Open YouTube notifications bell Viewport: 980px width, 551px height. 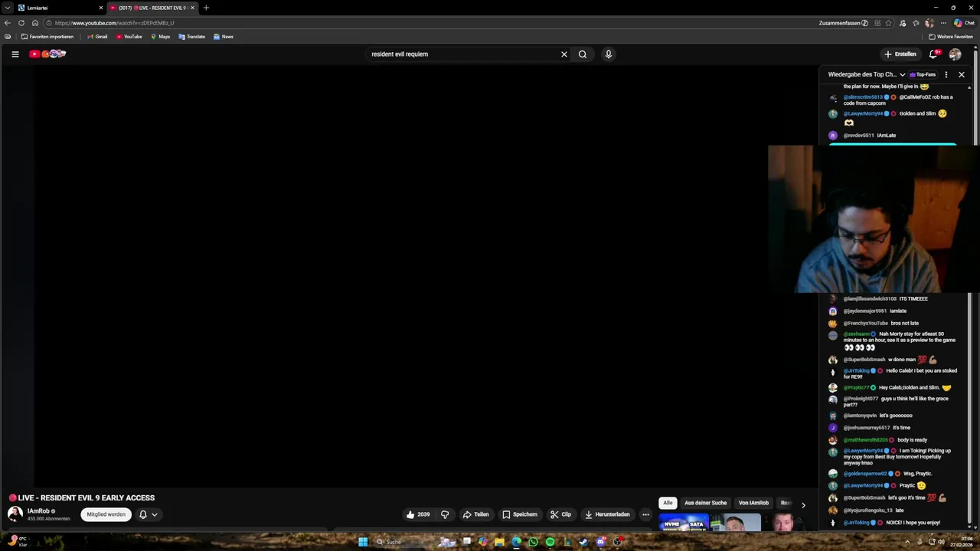[933, 54]
